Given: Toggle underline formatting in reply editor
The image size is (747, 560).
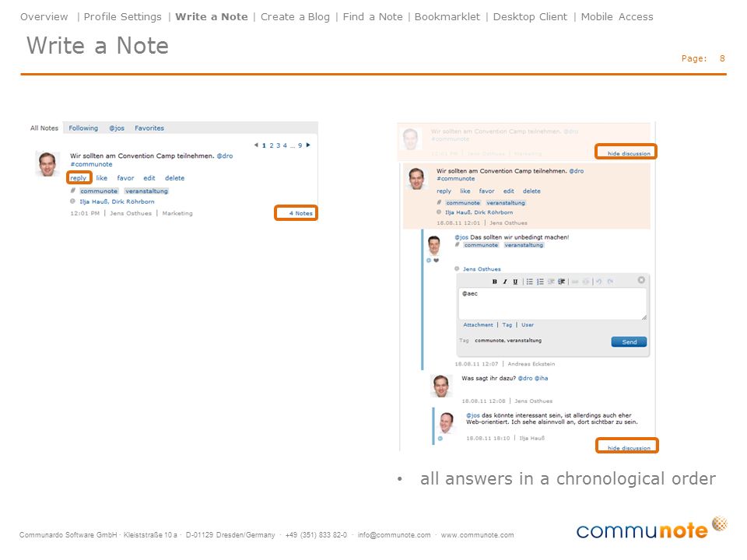Looking at the screenshot, I should (515, 282).
